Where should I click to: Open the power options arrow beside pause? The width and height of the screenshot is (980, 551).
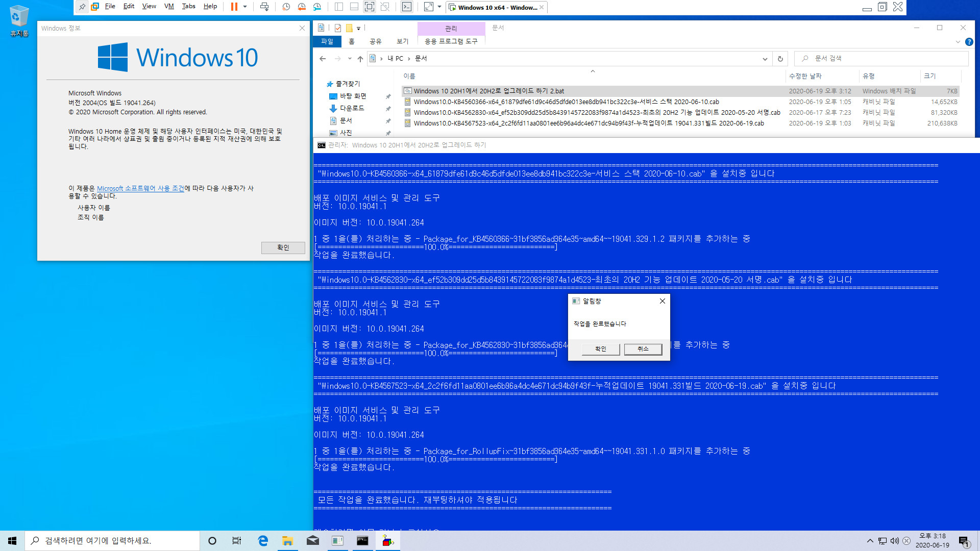[245, 7]
